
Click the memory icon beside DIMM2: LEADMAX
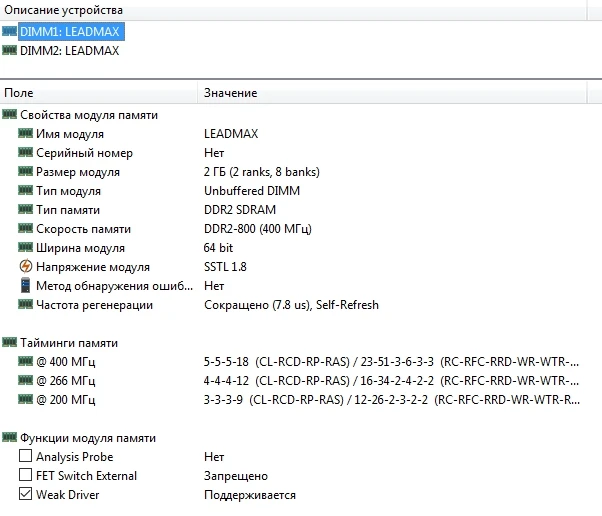pos(9,50)
